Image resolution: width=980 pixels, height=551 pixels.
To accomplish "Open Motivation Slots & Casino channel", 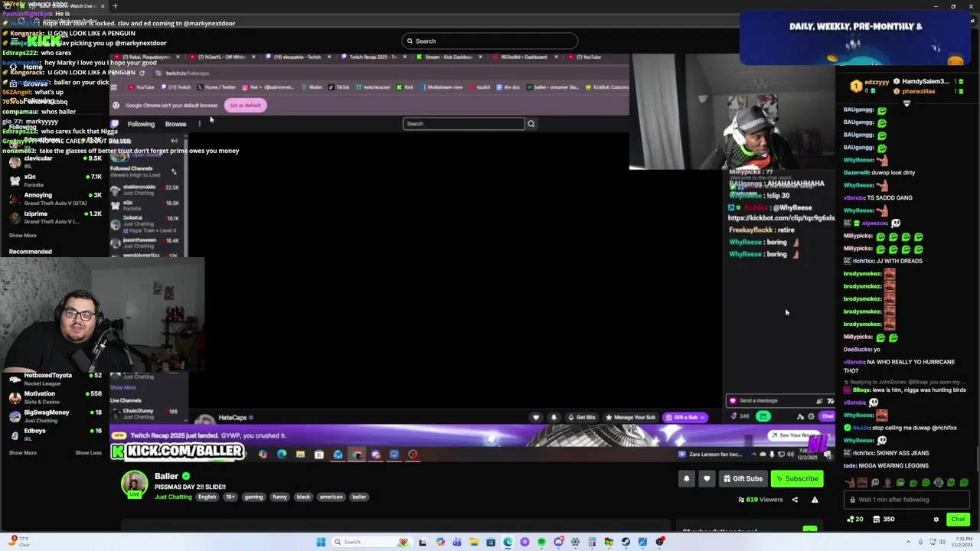I will pyautogui.click(x=54, y=397).
